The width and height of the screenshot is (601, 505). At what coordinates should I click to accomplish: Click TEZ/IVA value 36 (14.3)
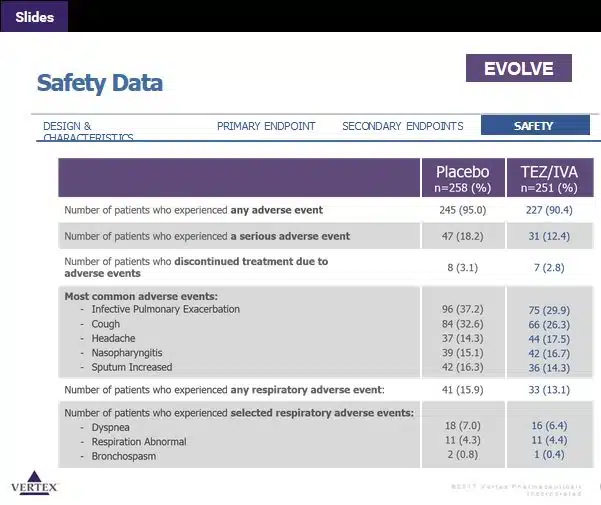point(549,368)
